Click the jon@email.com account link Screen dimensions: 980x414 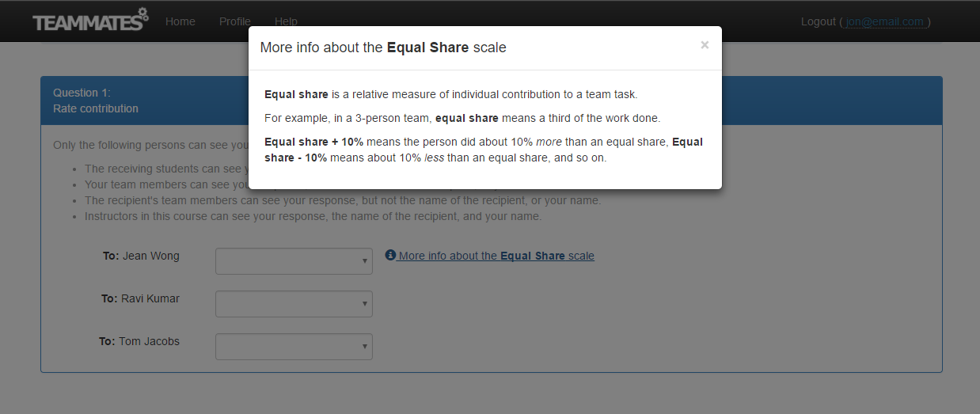[x=884, y=21]
